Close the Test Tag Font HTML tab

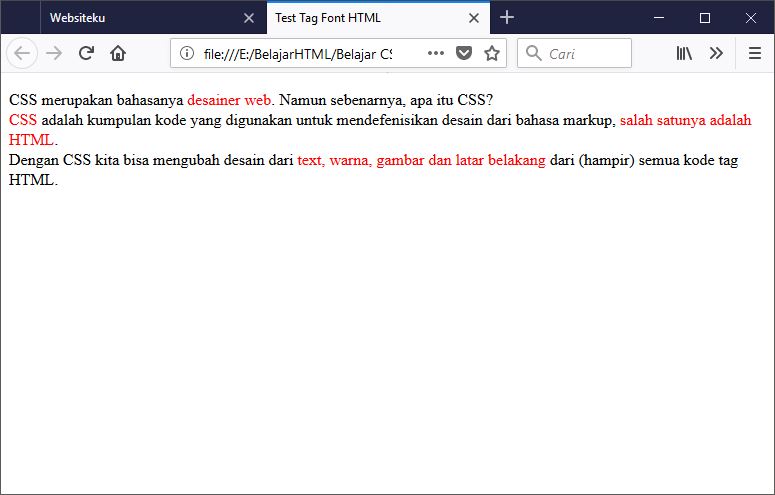click(x=474, y=18)
